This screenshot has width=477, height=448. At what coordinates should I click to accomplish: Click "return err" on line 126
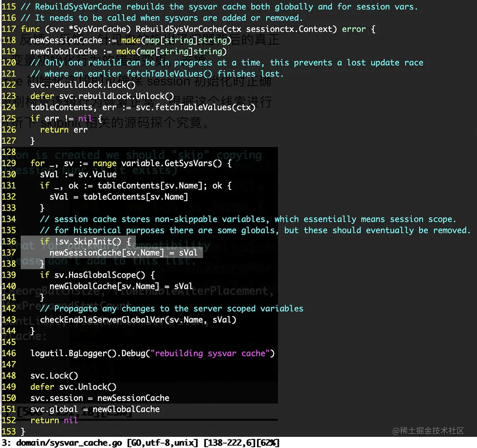click(x=64, y=130)
